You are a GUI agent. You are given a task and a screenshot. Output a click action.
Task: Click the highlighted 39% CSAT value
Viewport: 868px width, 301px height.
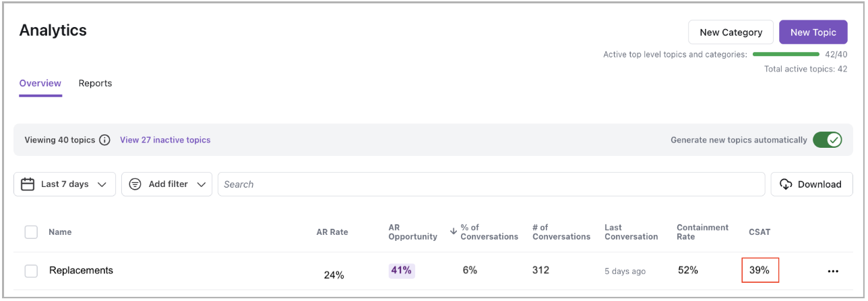point(759,270)
